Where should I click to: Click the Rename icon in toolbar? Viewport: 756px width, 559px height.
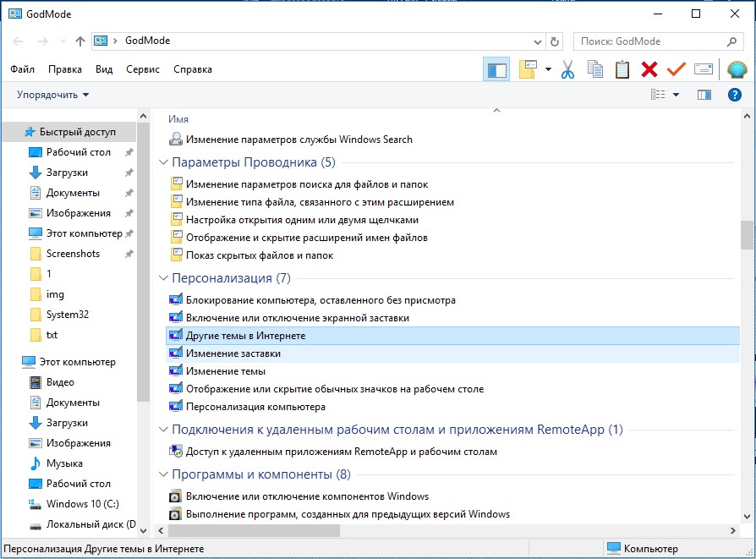(x=704, y=69)
